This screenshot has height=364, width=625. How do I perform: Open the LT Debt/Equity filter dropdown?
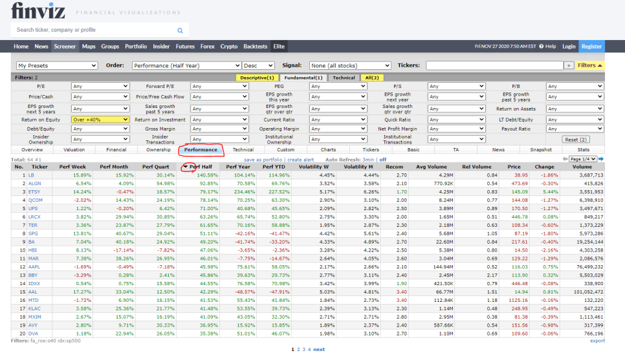(x=575, y=120)
